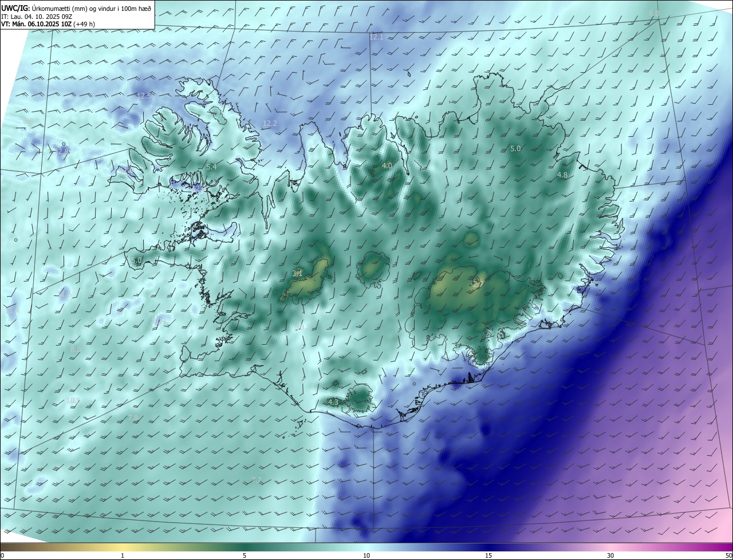Screen dimensions: 733x560
Task: Click the 15 tick label on the colorbar
Action: [488, 555]
